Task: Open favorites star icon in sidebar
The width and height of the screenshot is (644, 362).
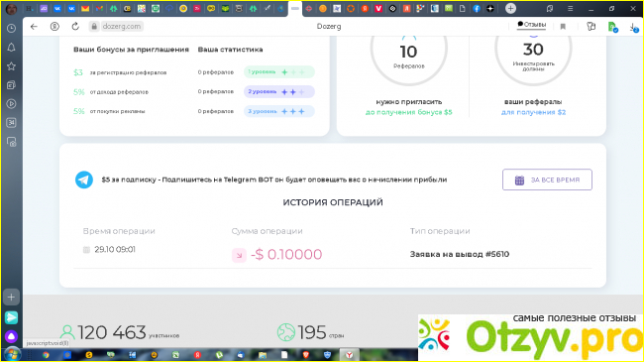Action: tap(11, 66)
